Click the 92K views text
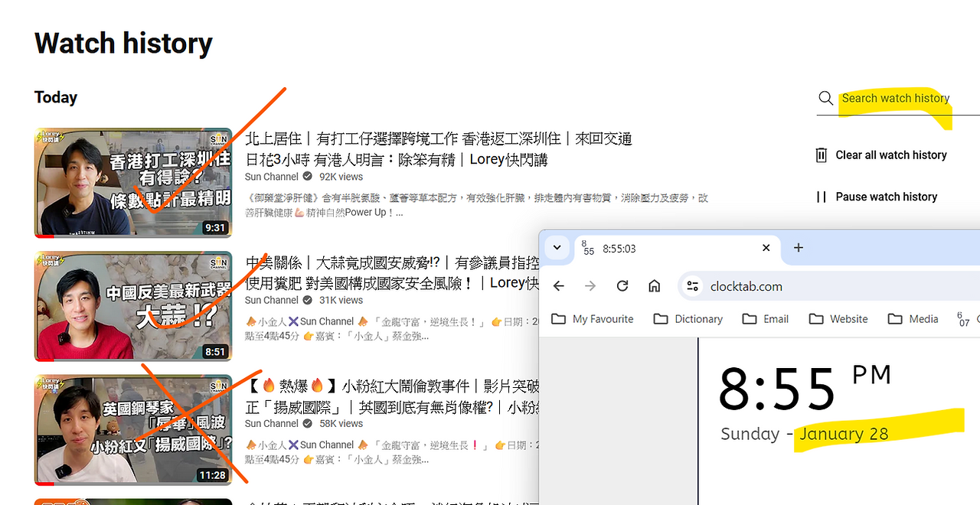980x505 pixels. (x=341, y=177)
